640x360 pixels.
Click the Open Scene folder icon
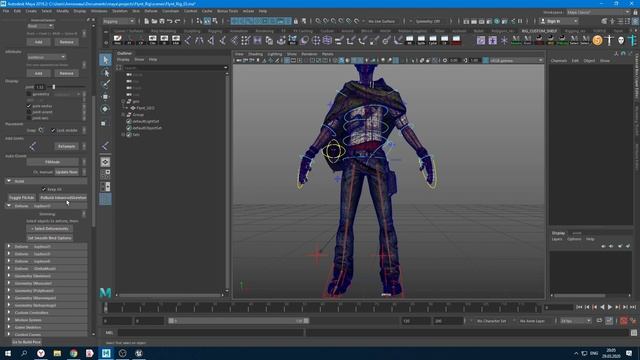point(154,21)
